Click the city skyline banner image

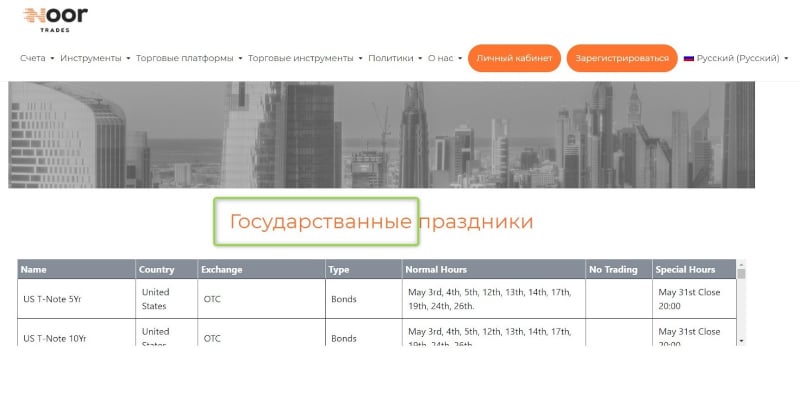382,135
